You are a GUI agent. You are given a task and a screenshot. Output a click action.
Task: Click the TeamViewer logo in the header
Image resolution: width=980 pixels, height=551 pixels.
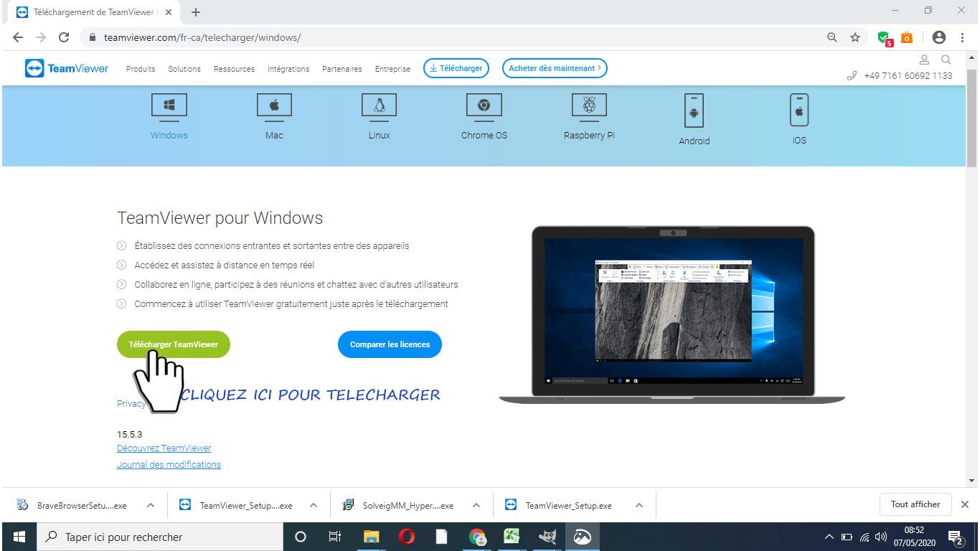click(67, 68)
